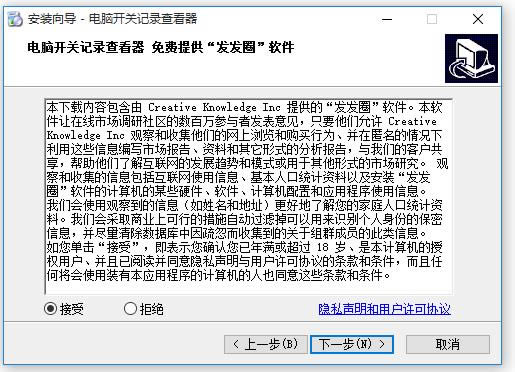The height and width of the screenshot is (372, 515).
Task: Click the greyed-out maximize window button
Action: pyautogui.click(x=432, y=19)
